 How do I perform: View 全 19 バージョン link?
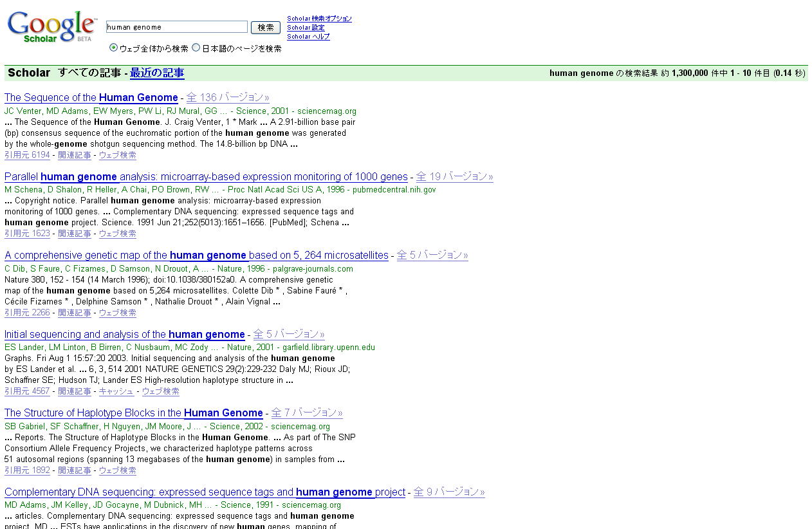point(454,177)
